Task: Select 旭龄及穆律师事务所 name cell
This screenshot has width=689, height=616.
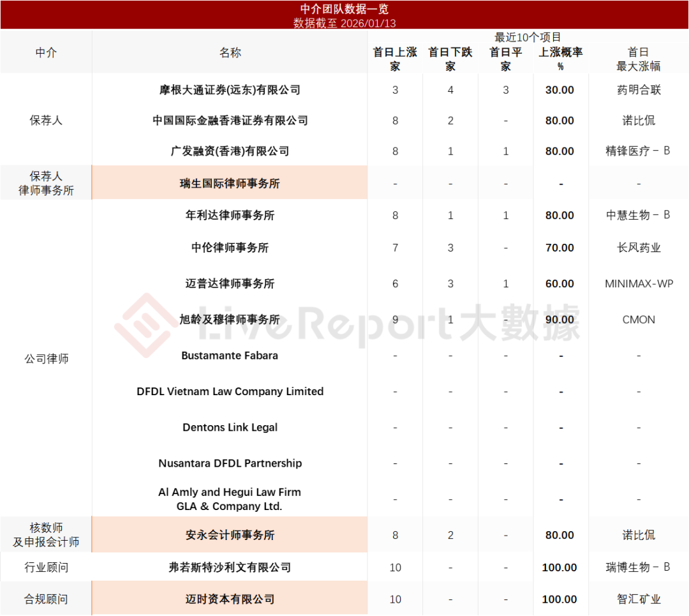Action: coord(230,320)
